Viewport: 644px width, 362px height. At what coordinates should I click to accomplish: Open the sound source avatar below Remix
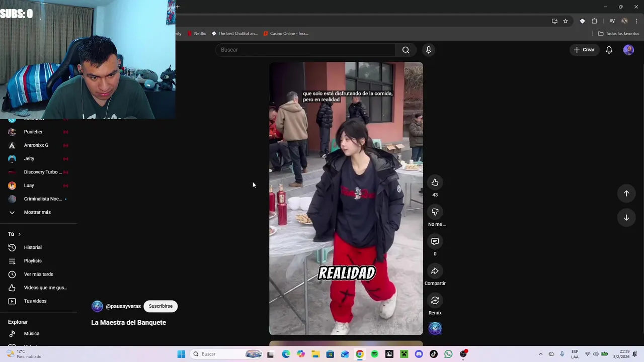coord(435,328)
